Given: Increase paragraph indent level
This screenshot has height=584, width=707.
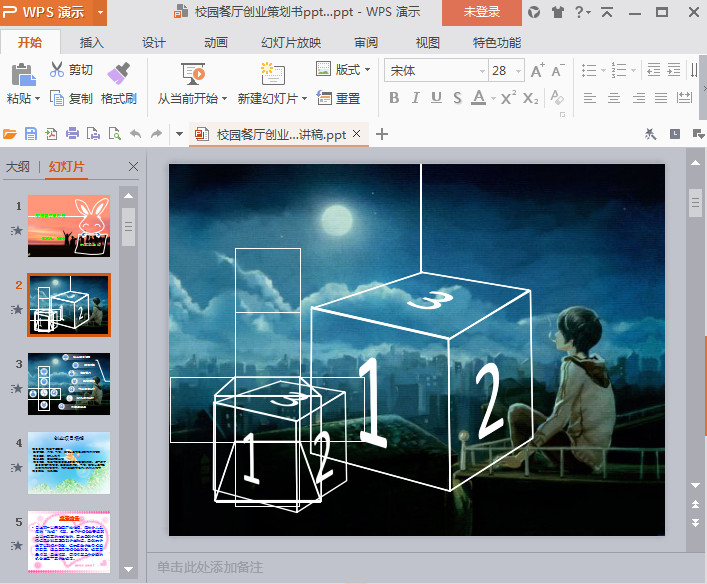Looking at the screenshot, I should pos(674,70).
